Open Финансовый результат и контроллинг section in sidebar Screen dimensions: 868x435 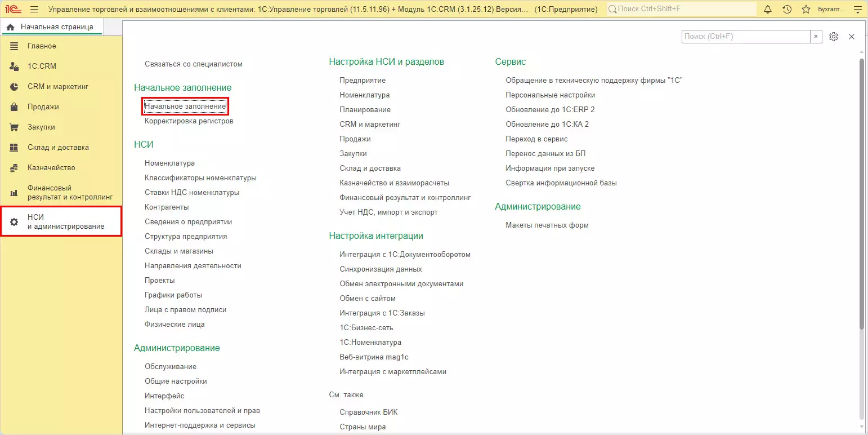click(x=61, y=193)
